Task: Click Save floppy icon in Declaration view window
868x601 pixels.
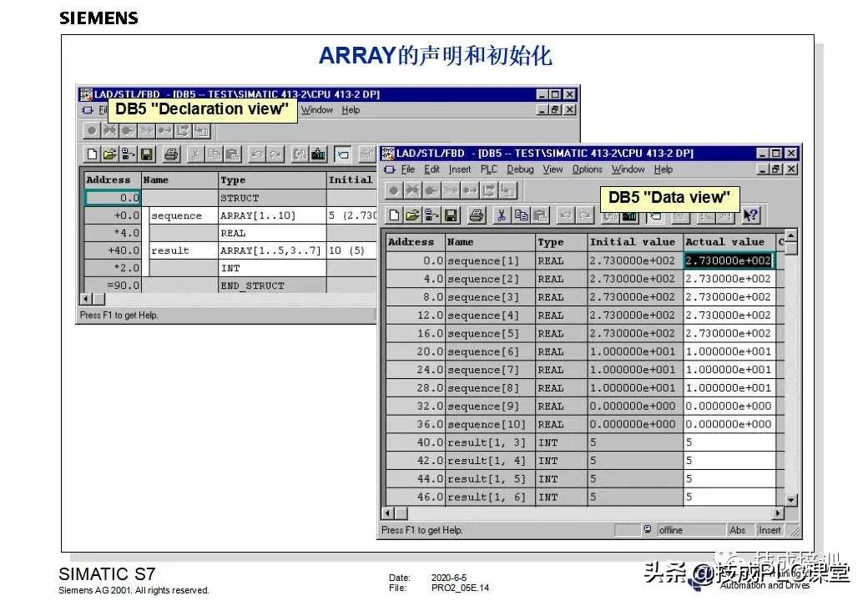Action: click(147, 154)
